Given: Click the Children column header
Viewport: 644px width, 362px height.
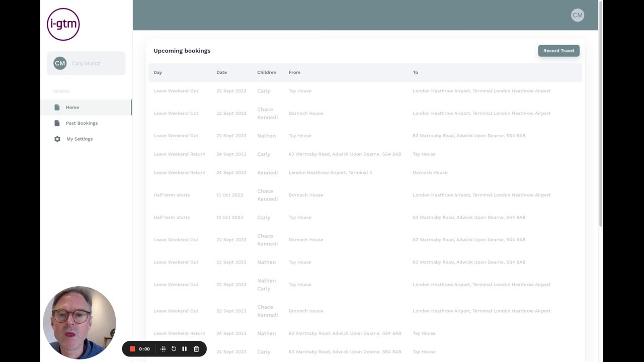Looking at the screenshot, I should point(267,72).
